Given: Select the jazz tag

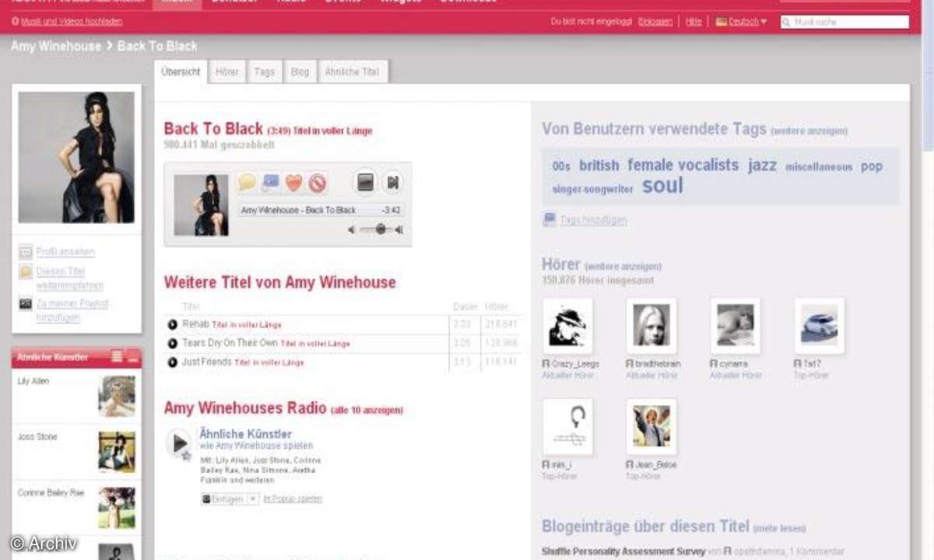Looking at the screenshot, I should coord(762,165).
